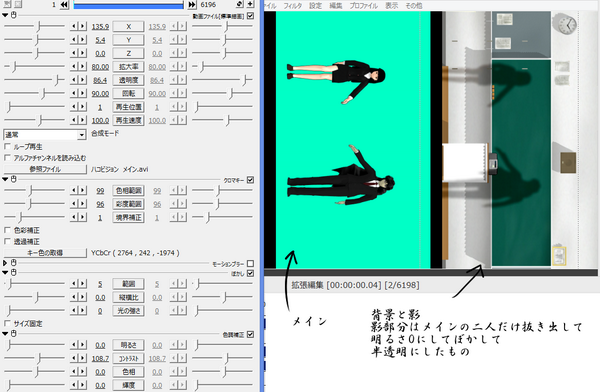The image size is (600, 392).
Task: Click the left 透明度 slider
Action: click(x=34, y=80)
